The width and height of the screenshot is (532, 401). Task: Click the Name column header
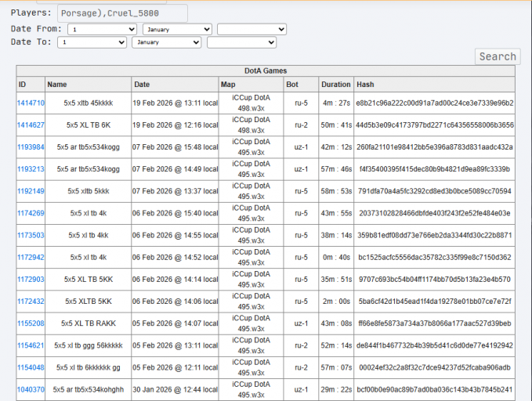click(x=88, y=85)
